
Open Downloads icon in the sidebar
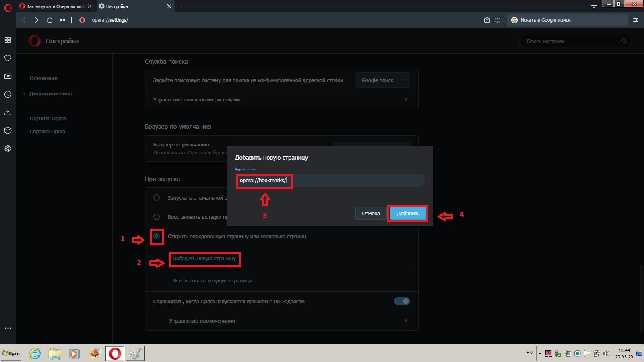pos(8,112)
